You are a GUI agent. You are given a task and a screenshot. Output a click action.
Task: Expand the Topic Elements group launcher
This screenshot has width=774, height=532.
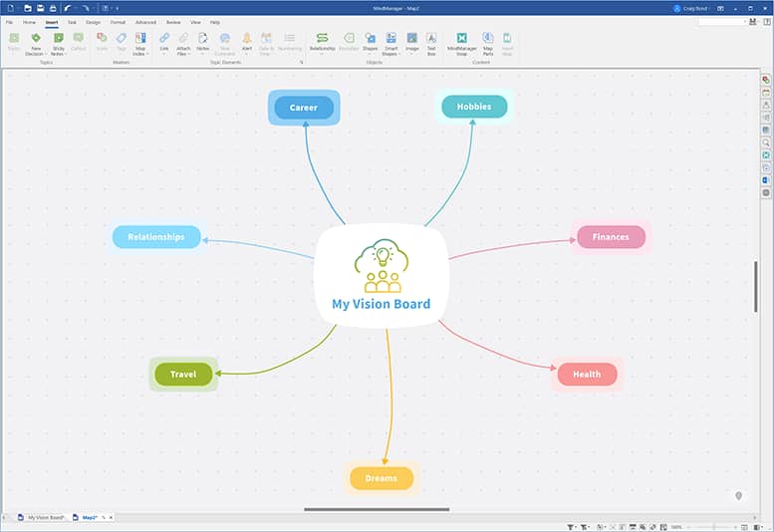pos(302,62)
